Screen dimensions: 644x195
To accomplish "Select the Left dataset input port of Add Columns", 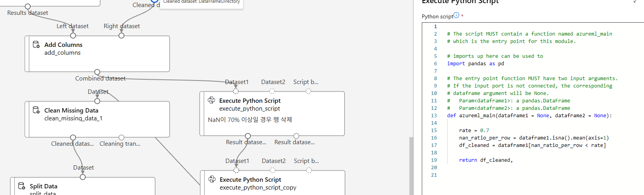I will pyautogui.click(x=73, y=36).
